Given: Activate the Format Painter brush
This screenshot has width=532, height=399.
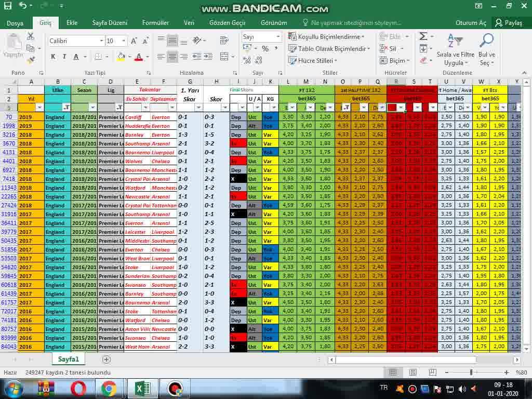Looking at the screenshot, I should coord(31,60).
